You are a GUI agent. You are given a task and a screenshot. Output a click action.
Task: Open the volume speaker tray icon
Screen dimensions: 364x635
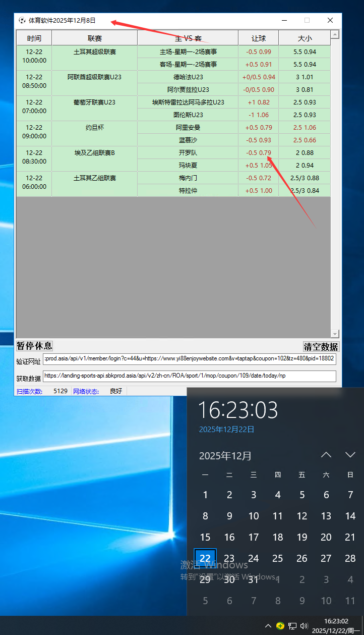(x=304, y=626)
